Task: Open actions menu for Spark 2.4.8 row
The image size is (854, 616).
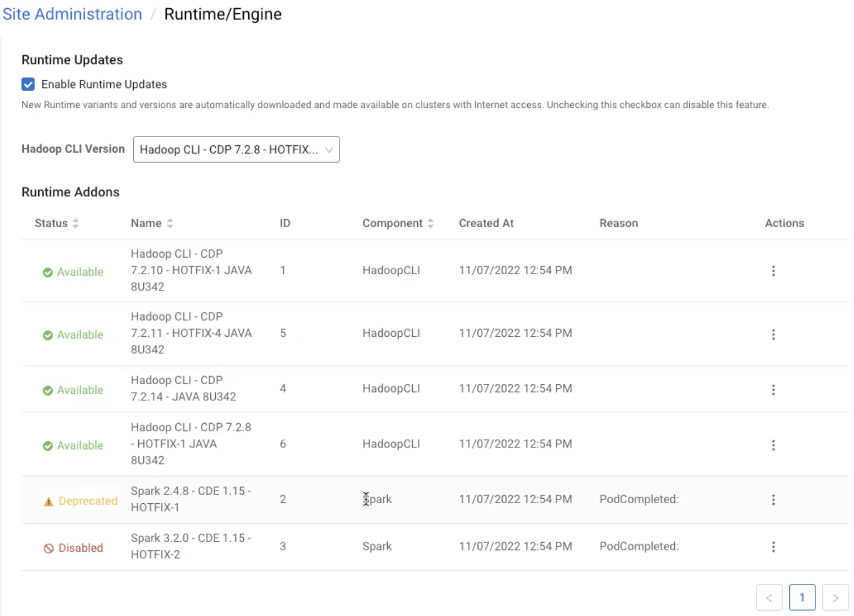Action: 773,499
